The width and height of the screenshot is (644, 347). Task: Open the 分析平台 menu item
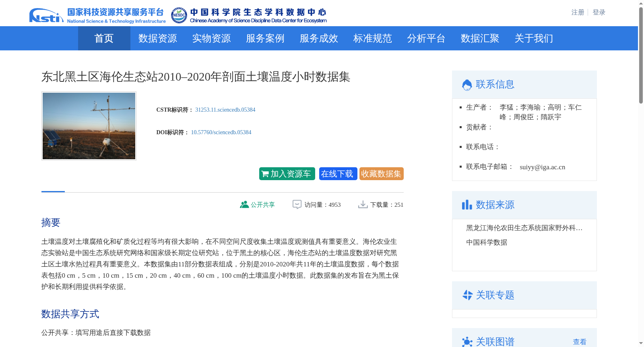coord(426,38)
